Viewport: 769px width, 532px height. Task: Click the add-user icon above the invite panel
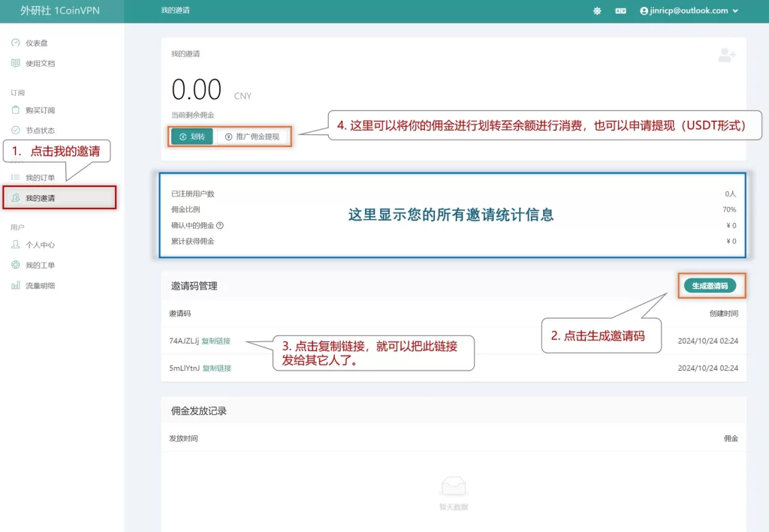coord(725,55)
